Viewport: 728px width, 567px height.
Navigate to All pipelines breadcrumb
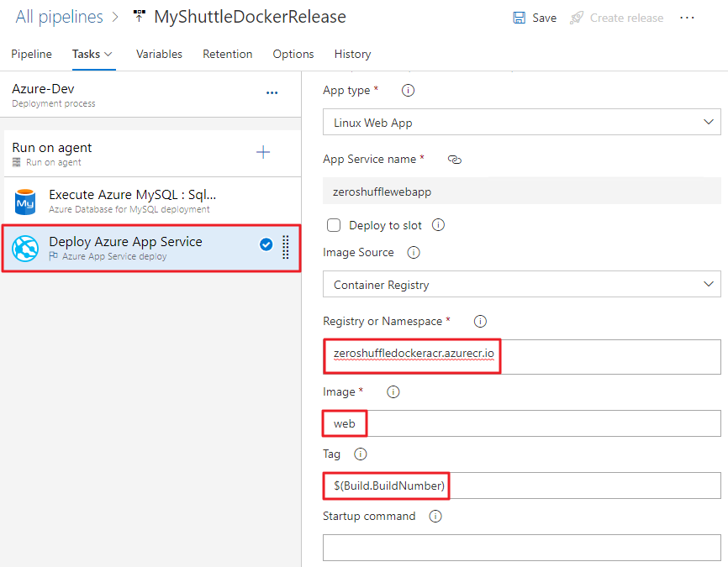tap(60, 17)
